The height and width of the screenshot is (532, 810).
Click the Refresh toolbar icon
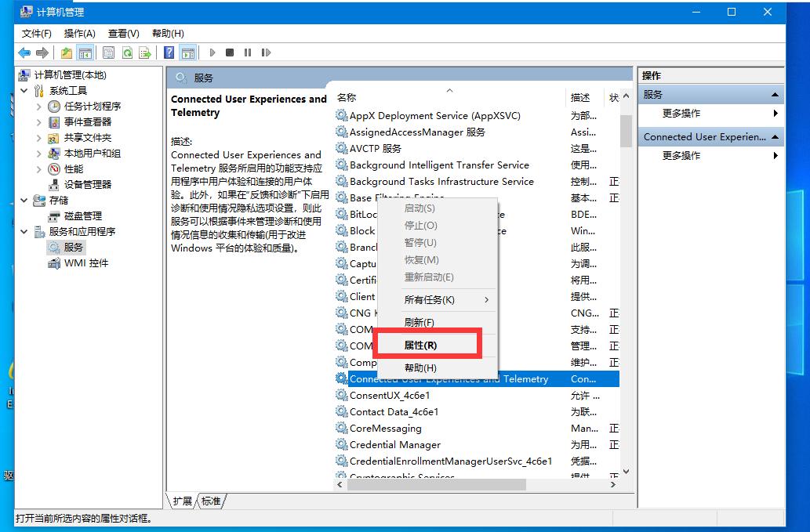click(x=128, y=52)
